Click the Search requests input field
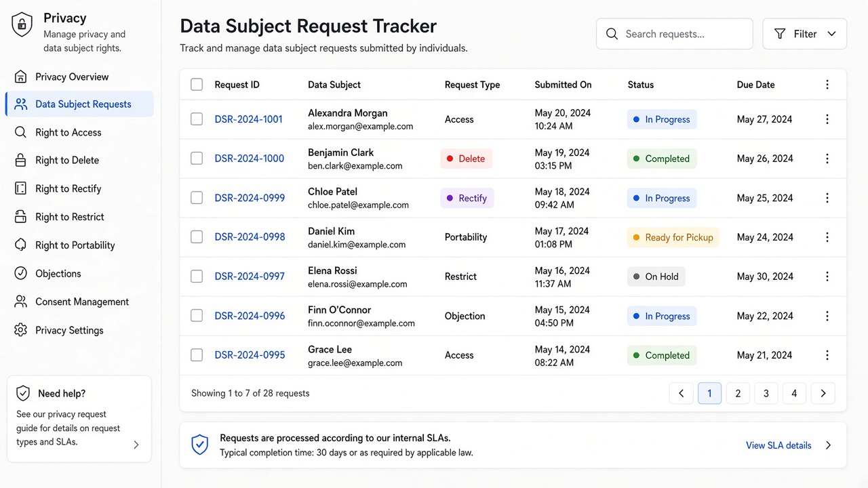868x488 pixels. 675,34
